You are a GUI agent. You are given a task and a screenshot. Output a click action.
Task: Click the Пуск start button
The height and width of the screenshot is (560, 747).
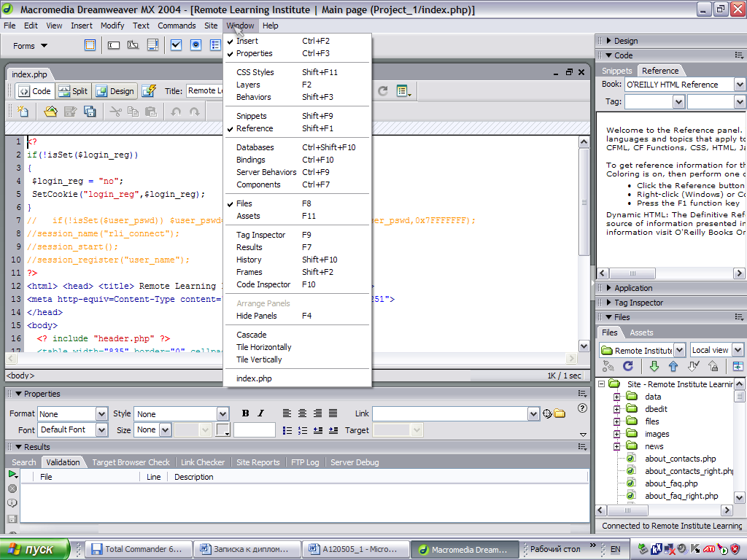[x=35, y=549]
